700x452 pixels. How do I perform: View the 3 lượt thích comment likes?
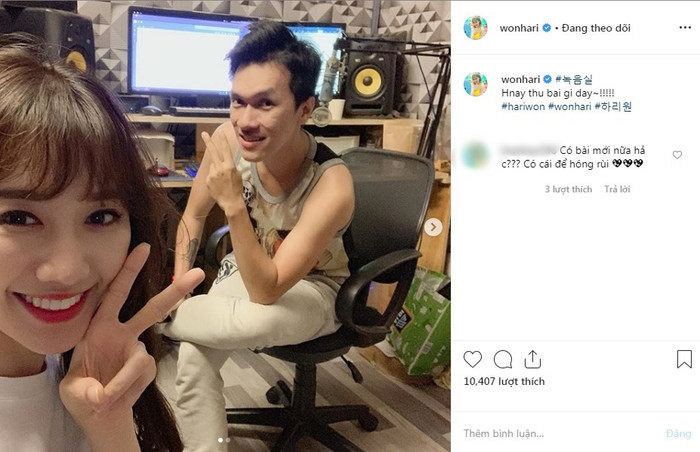coord(568,189)
